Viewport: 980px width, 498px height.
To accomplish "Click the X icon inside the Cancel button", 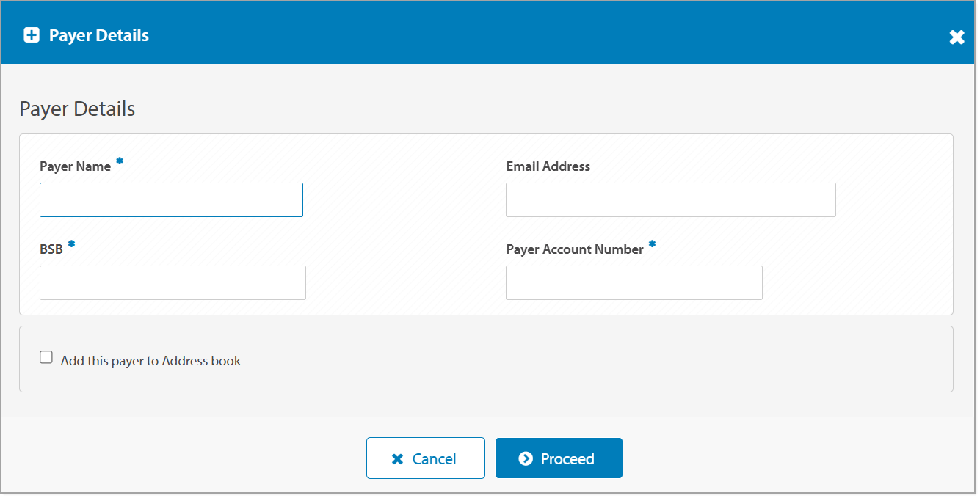I will click(397, 459).
